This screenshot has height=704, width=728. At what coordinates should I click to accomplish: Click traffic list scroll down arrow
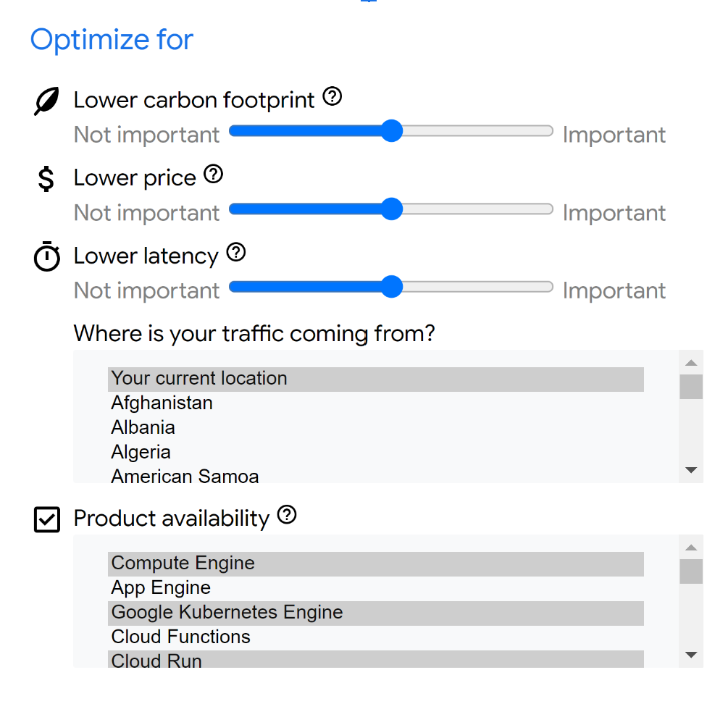[691, 470]
